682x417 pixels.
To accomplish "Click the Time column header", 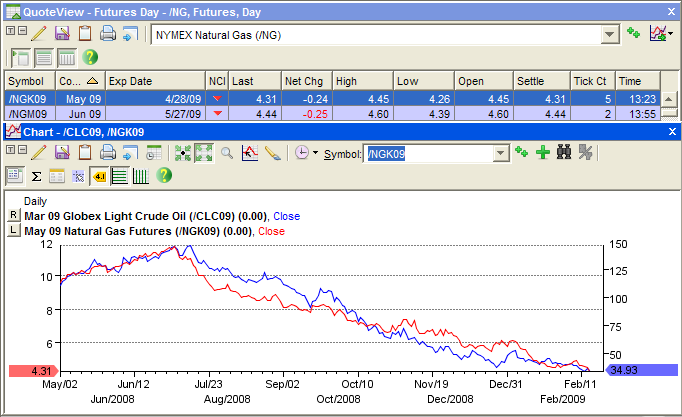I will tap(638, 81).
